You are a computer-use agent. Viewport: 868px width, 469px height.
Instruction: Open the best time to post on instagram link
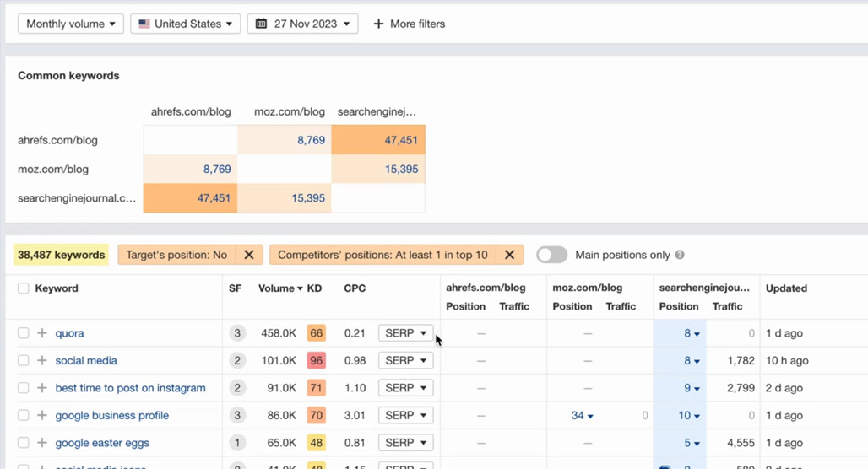coord(130,388)
